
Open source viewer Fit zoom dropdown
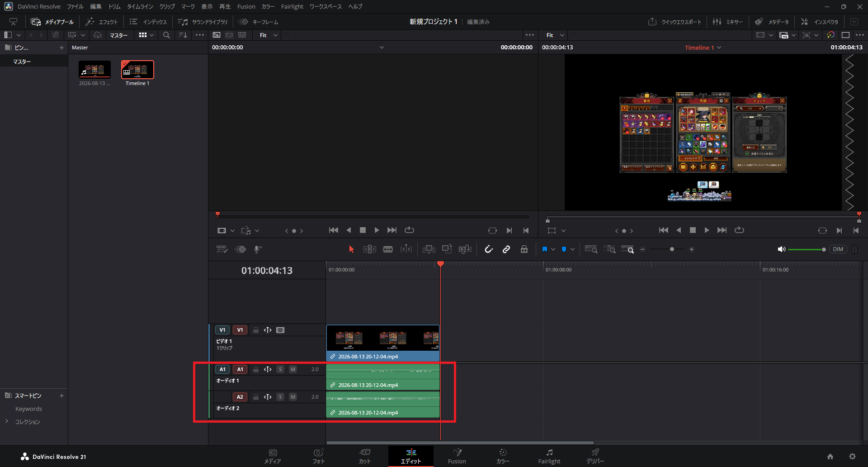point(269,35)
